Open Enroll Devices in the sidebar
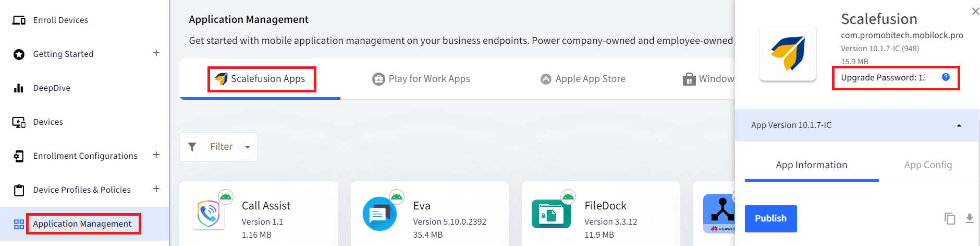Screen dimensions: 980x246 point(60,20)
